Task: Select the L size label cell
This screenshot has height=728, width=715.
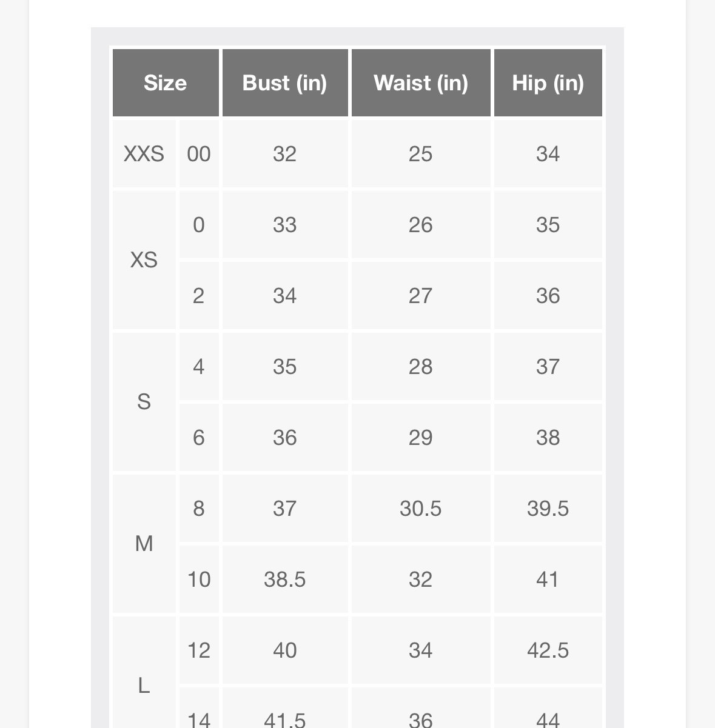Action: click(144, 672)
